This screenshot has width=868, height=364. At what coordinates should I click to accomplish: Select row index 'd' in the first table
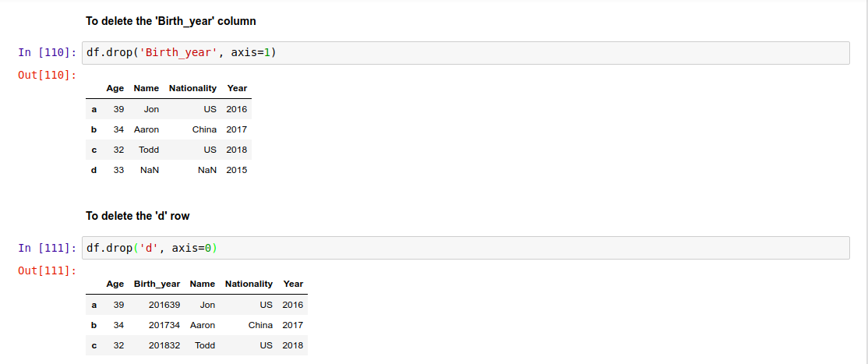(94, 169)
